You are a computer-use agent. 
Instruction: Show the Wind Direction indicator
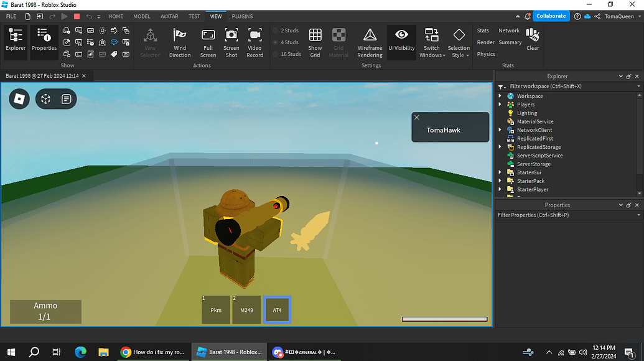180,42
